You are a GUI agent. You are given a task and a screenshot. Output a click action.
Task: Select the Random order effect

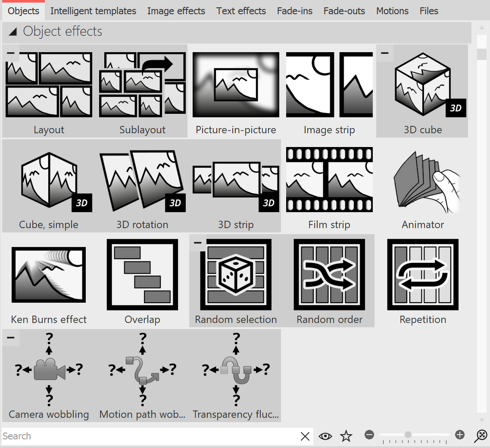click(x=329, y=274)
